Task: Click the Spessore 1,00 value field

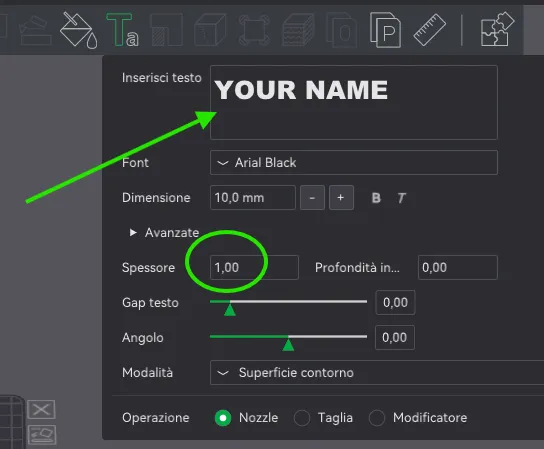Action: [254, 268]
